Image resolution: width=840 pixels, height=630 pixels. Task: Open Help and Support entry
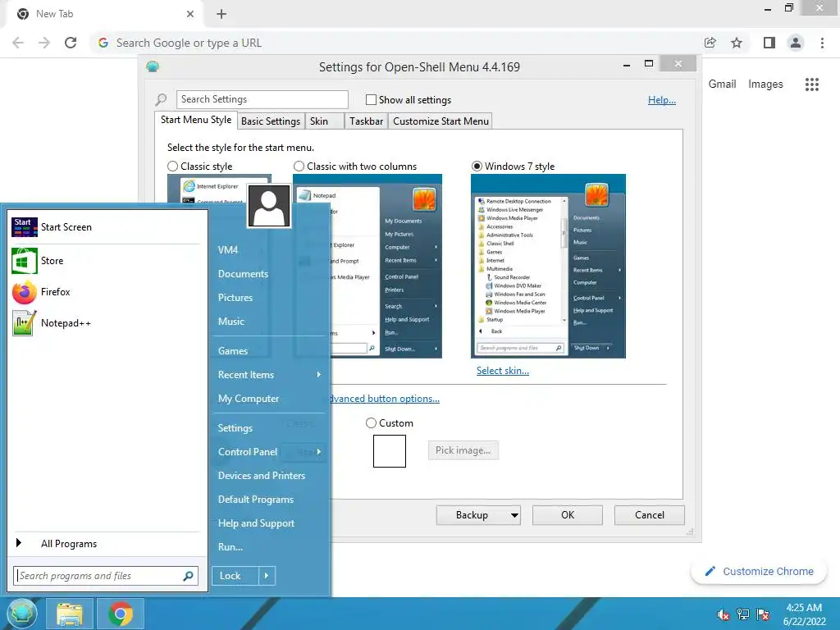256,523
